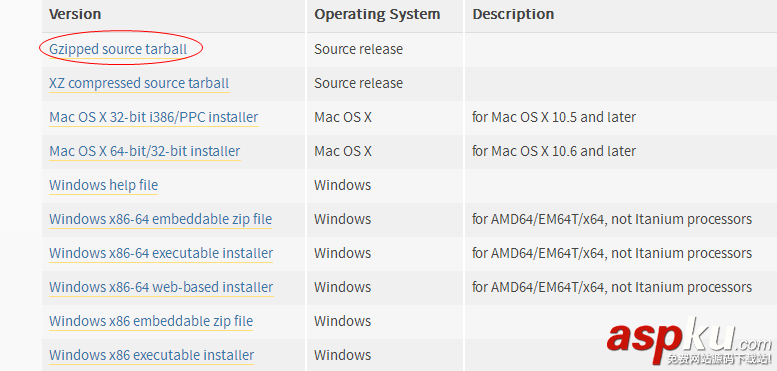Open the Gzipped source tarball link
777x371 pixels.
pos(118,50)
